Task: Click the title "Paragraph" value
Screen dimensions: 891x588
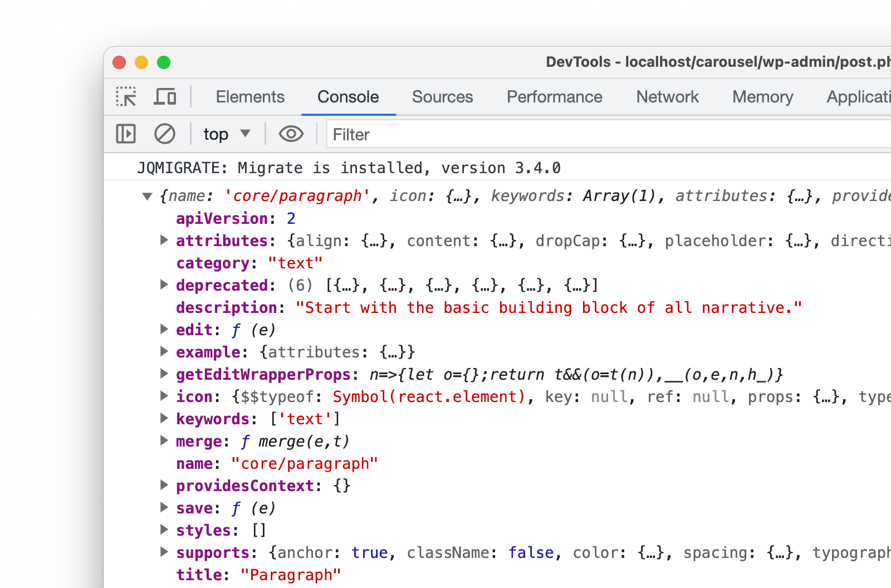Action: click(x=291, y=575)
